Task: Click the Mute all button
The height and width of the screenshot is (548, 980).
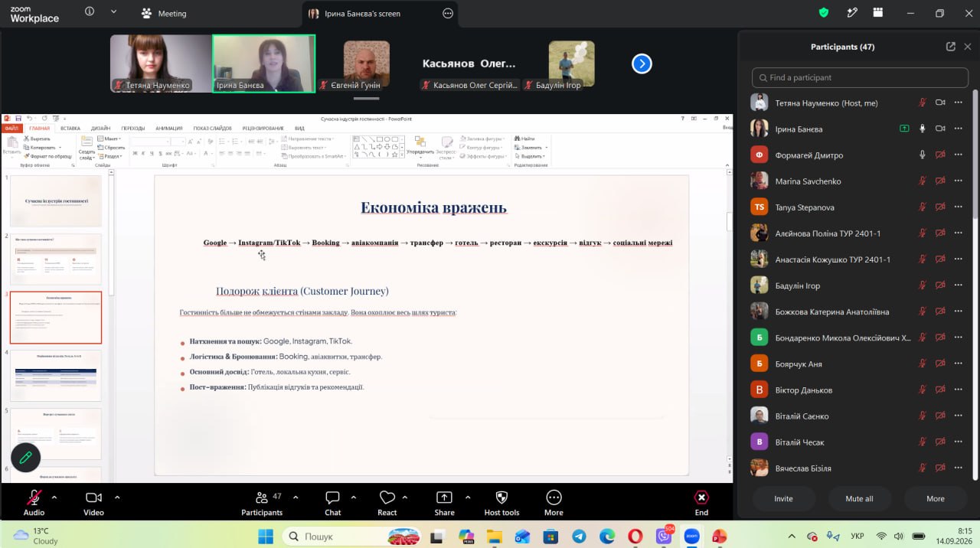Action: [859, 498]
